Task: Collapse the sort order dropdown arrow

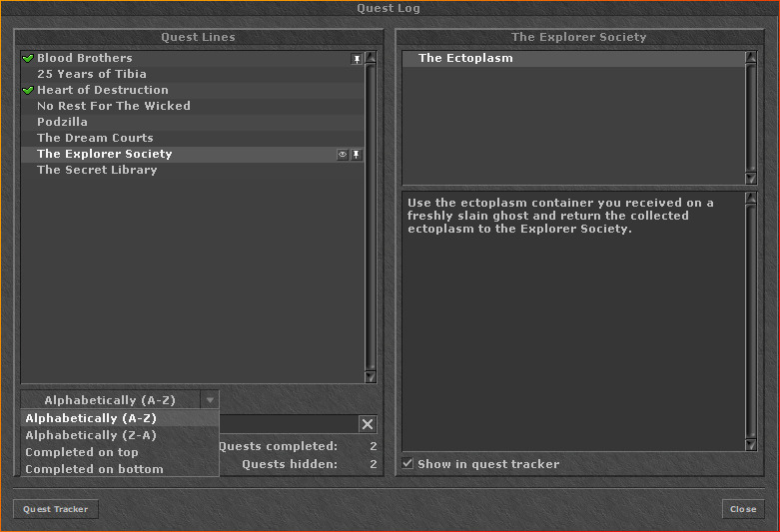Action: click(209, 400)
